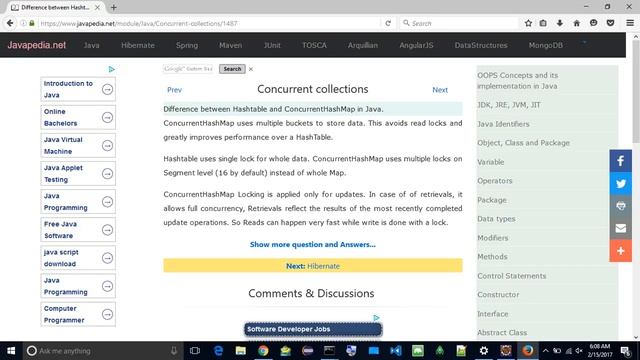Expand the navbar overflow caret
Screen dimensions: 640x360
coord(584,42)
